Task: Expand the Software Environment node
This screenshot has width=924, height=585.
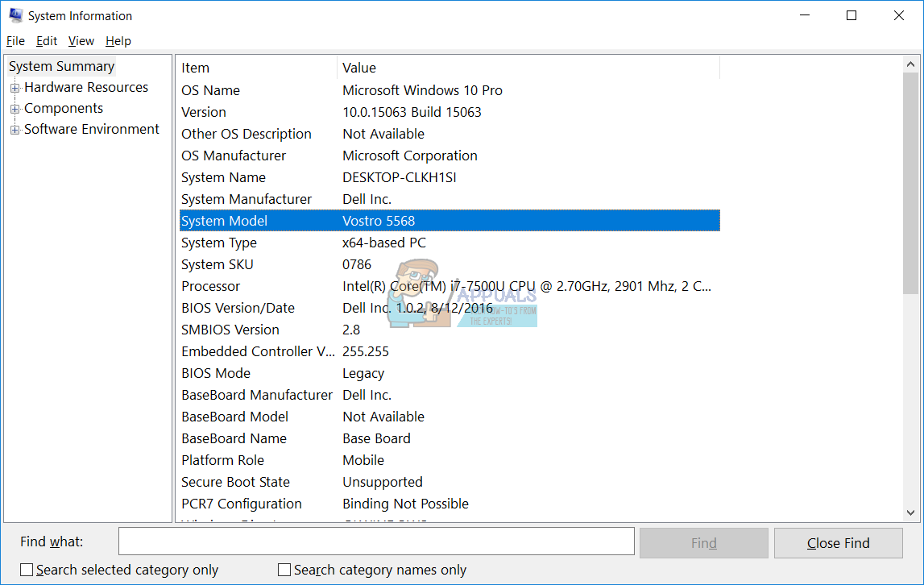Action: click(x=15, y=130)
